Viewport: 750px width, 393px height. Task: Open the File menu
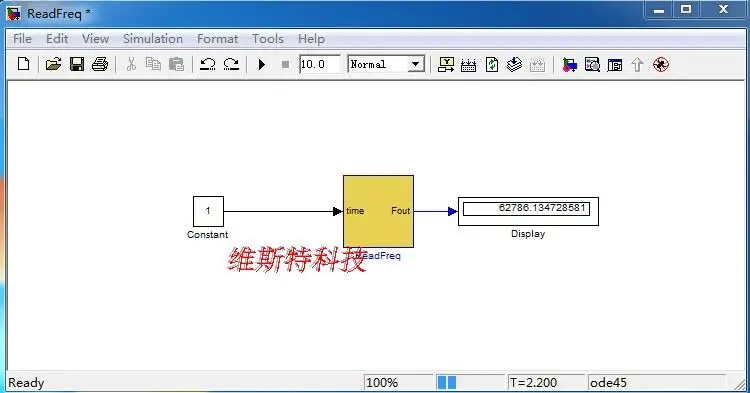tap(22, 39)
